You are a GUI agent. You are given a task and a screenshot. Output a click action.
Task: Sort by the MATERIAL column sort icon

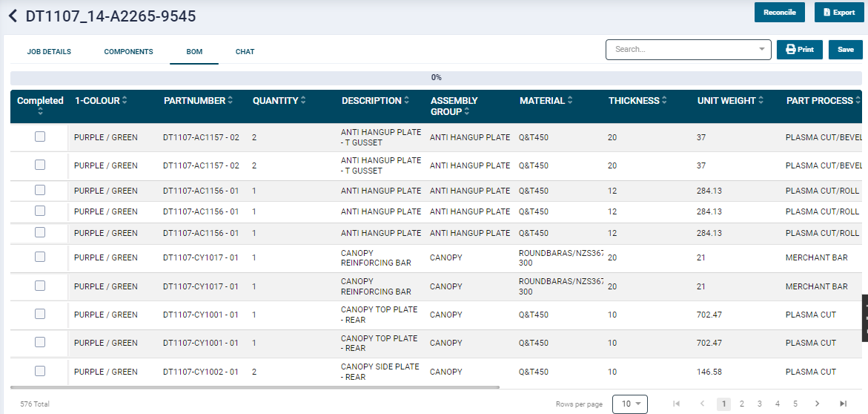pyautogui.click(x=570, y=101)
